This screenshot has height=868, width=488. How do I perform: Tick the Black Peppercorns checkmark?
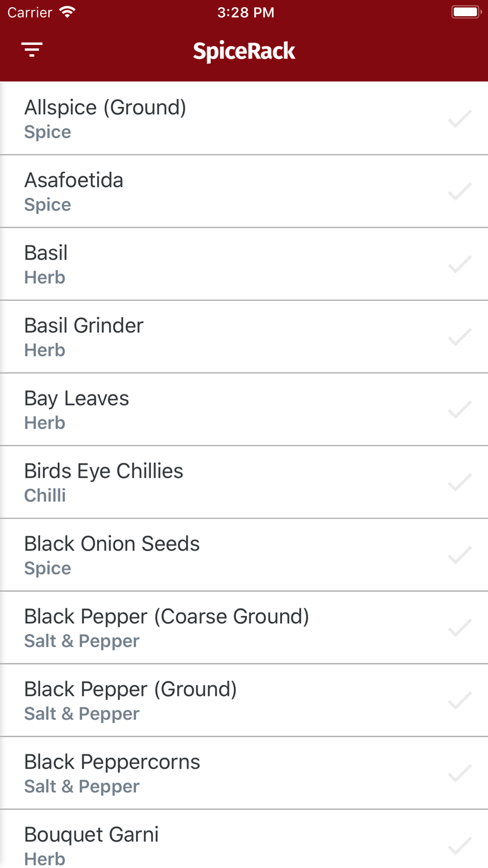[460, 773]
